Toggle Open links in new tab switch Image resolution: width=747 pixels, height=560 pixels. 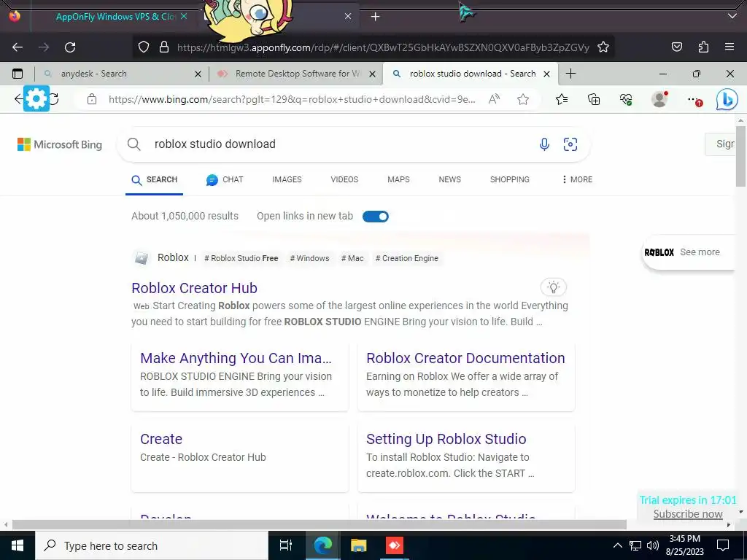376,217
